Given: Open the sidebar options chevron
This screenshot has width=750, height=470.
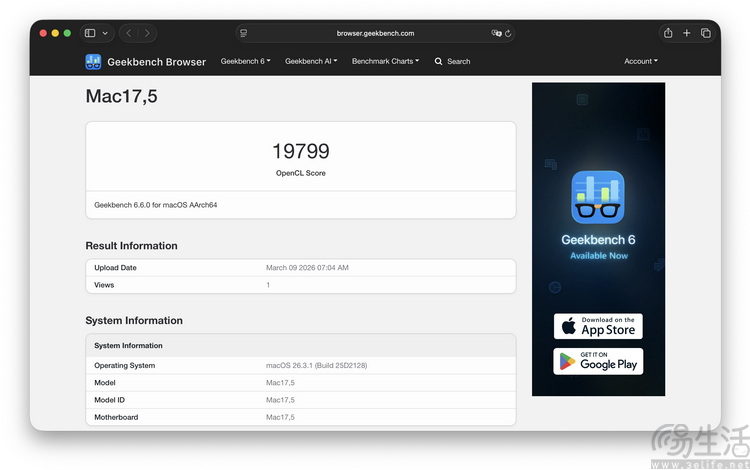Looking at the screenshot, I should [105, 33].
